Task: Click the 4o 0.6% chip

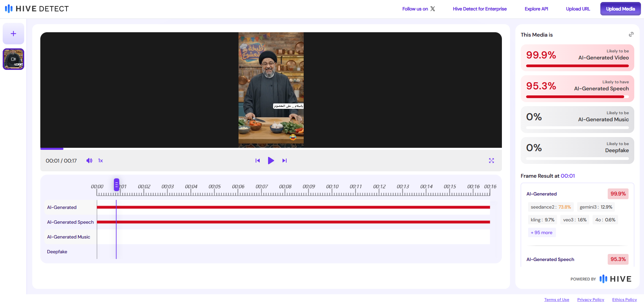Action: (605, 220)
